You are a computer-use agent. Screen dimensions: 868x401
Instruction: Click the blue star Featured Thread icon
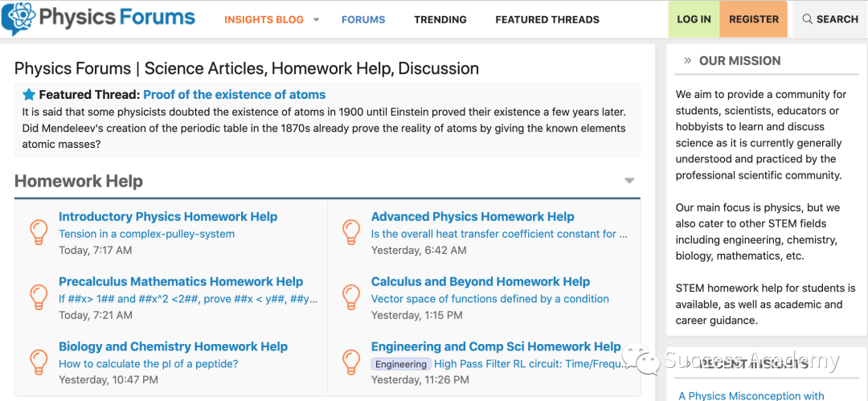29,95
